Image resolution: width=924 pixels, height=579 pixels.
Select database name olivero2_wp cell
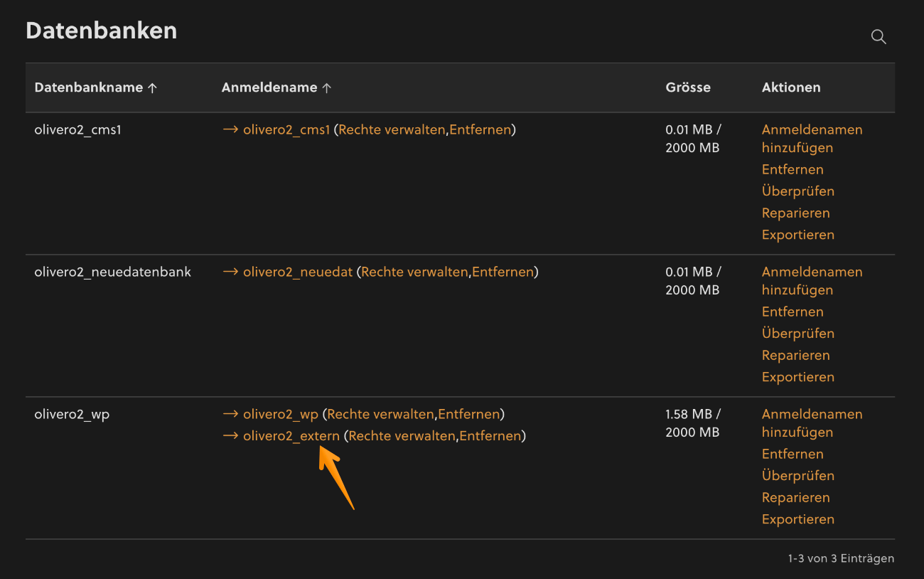(x=72, y=414)
